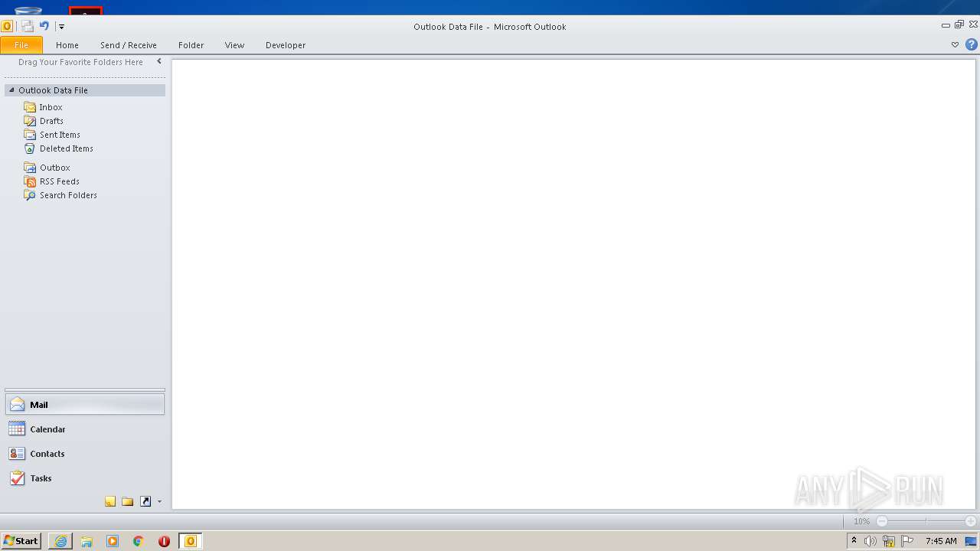The image size is (980, 551).
Task: Switch to the Contacts module
Action: point(85,454)
